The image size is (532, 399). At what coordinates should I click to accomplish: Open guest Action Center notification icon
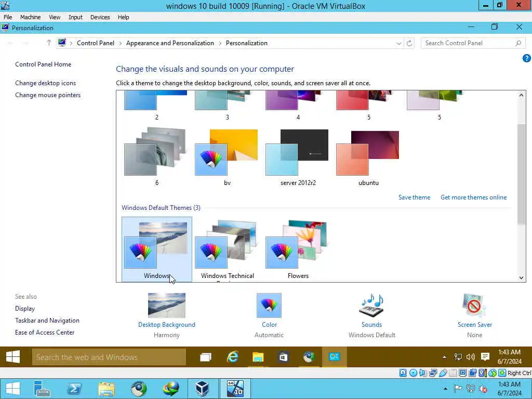click(485, 356)
